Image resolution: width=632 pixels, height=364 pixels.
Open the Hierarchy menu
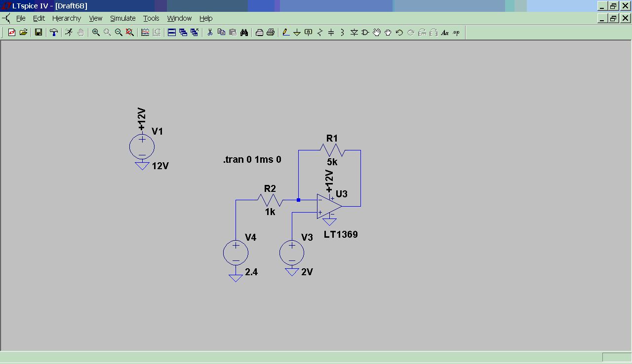coord(66,18)
